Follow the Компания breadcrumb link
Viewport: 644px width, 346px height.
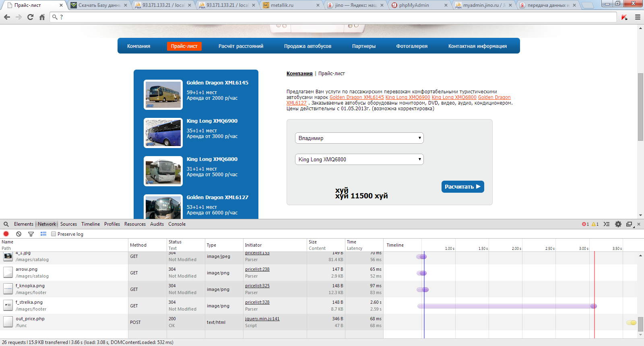pyautogui.click(x=299, y=74)
